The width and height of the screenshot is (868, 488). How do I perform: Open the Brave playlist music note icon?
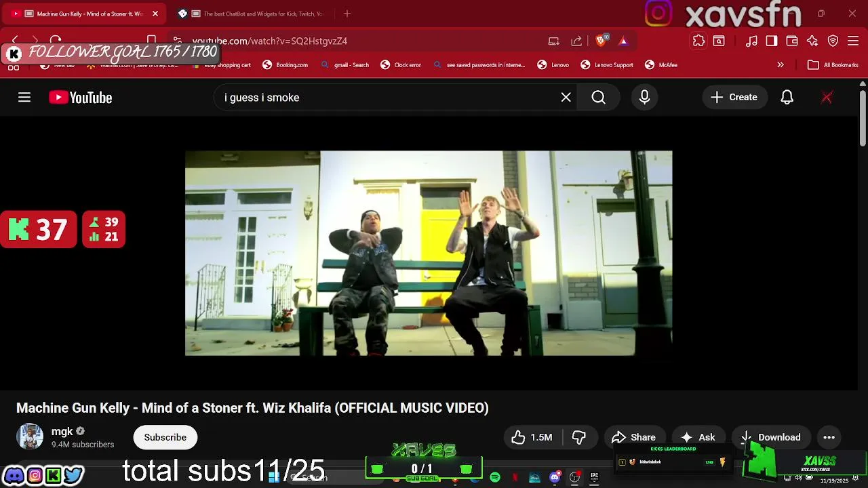pos(751,41)
